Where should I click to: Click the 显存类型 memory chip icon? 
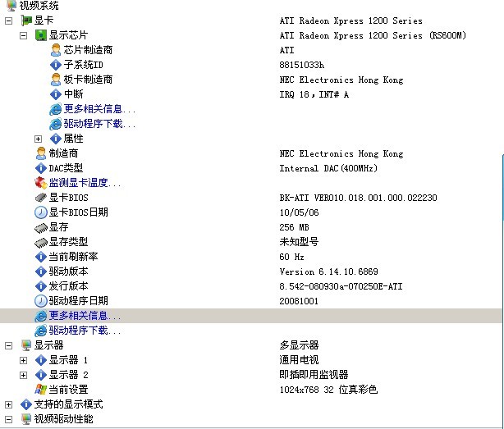[41, 243]
